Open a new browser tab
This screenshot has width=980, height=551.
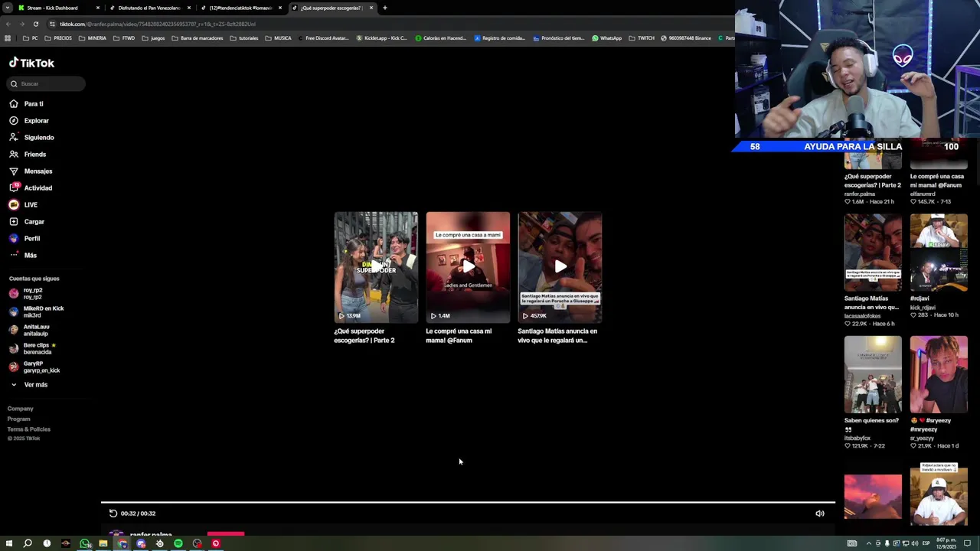[385, 8]
